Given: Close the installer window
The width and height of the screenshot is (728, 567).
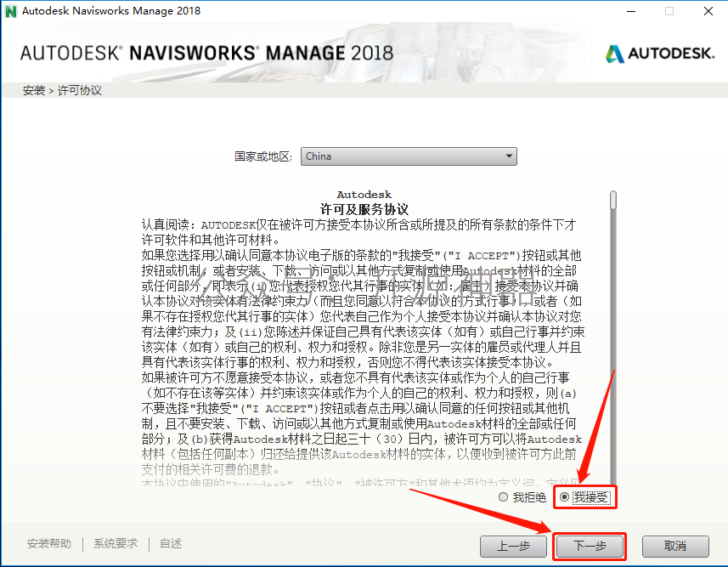Looking at the screenshot, I should click(708, 11).
